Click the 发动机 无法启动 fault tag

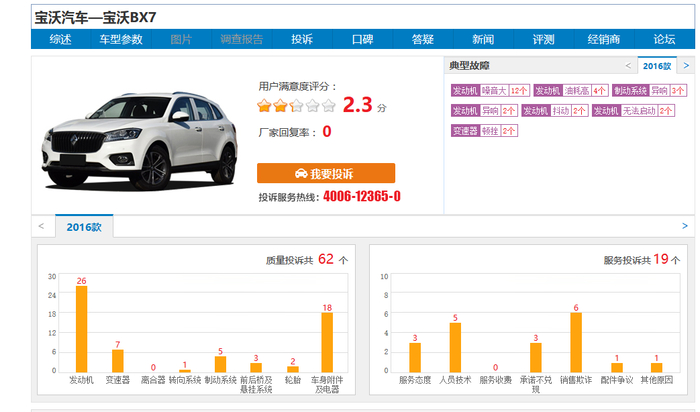[633, 111]
